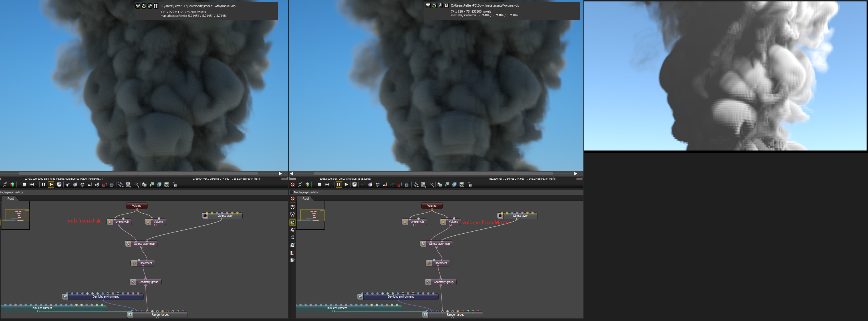The width and height of the screenshot is (868, 321).
Task: Select white balance color picker in left viewport
Action: (75, 184)
